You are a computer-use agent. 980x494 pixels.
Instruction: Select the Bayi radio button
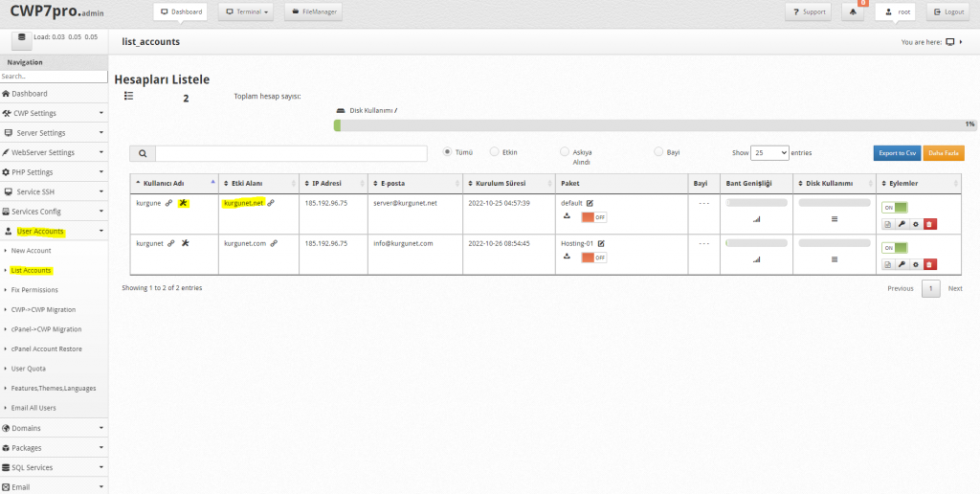(658, 151)
